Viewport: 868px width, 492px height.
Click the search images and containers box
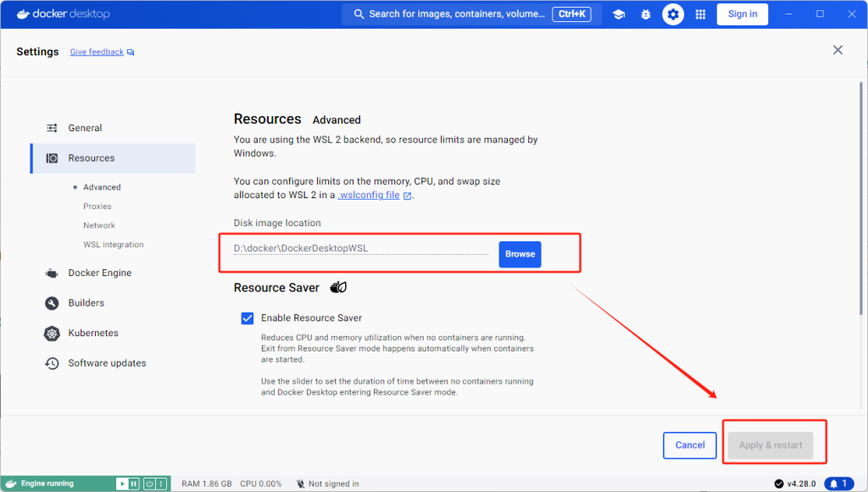(x=471, y=14)
